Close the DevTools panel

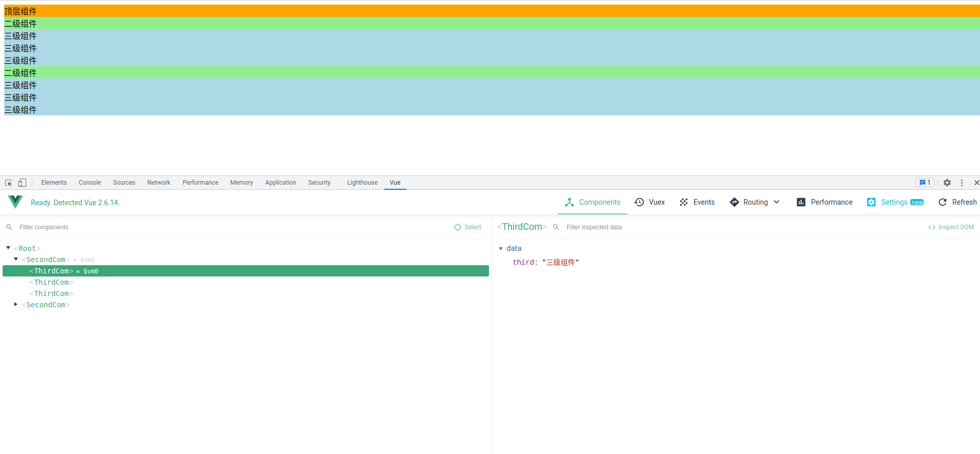coord(976,183)
